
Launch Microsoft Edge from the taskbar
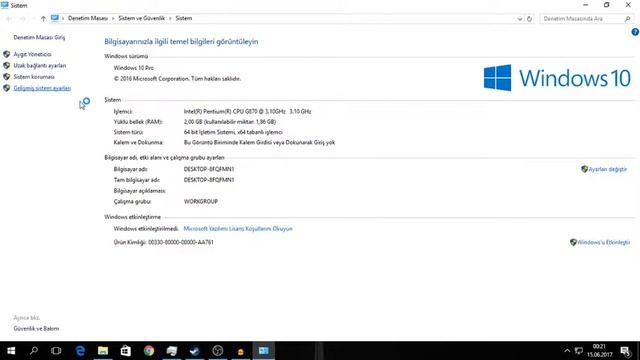point(80,351)
